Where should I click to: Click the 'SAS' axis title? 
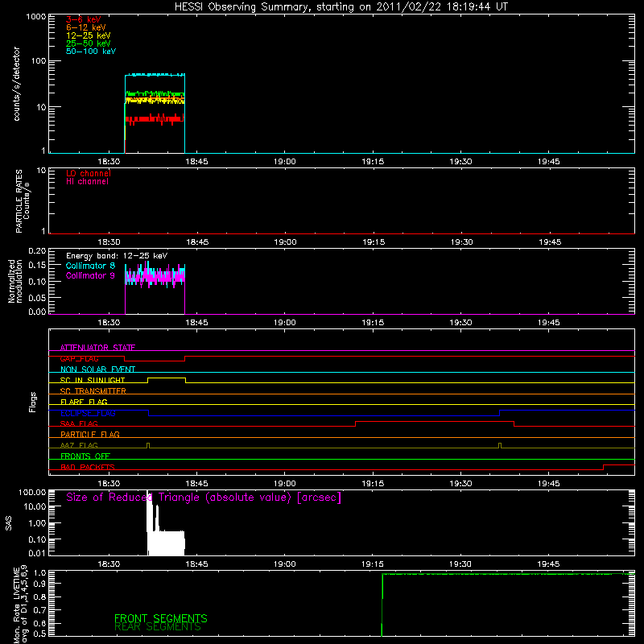[8, 522]
